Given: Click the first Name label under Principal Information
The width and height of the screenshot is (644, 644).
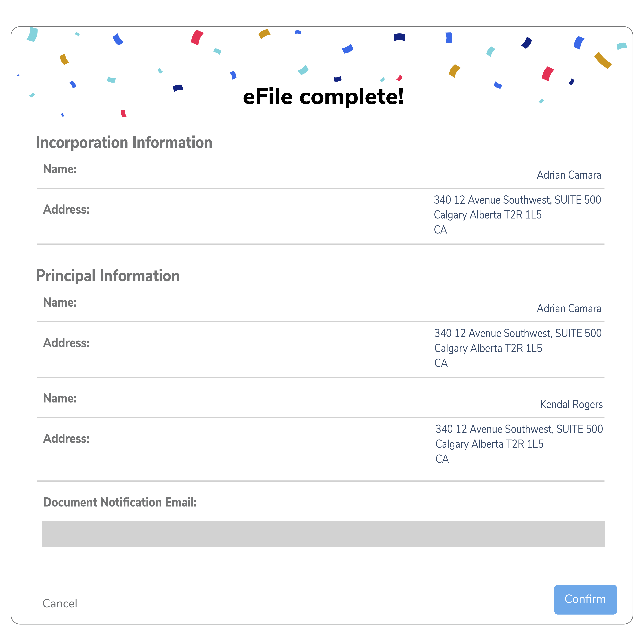Looking at the screenshot, I should point(60,302).
